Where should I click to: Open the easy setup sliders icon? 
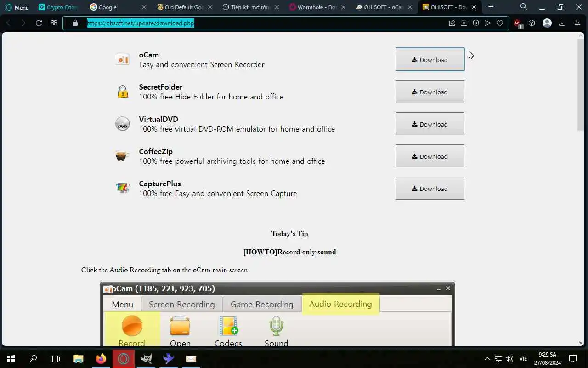pos(577,23)
